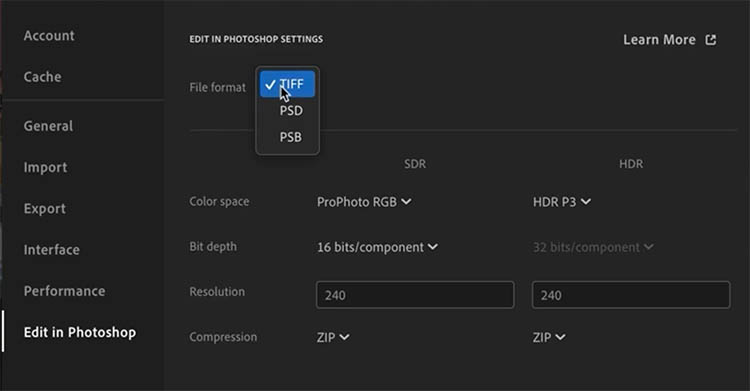Click the File format label
750x391 pixels.
pyautogui.click(x=218, y=88)
